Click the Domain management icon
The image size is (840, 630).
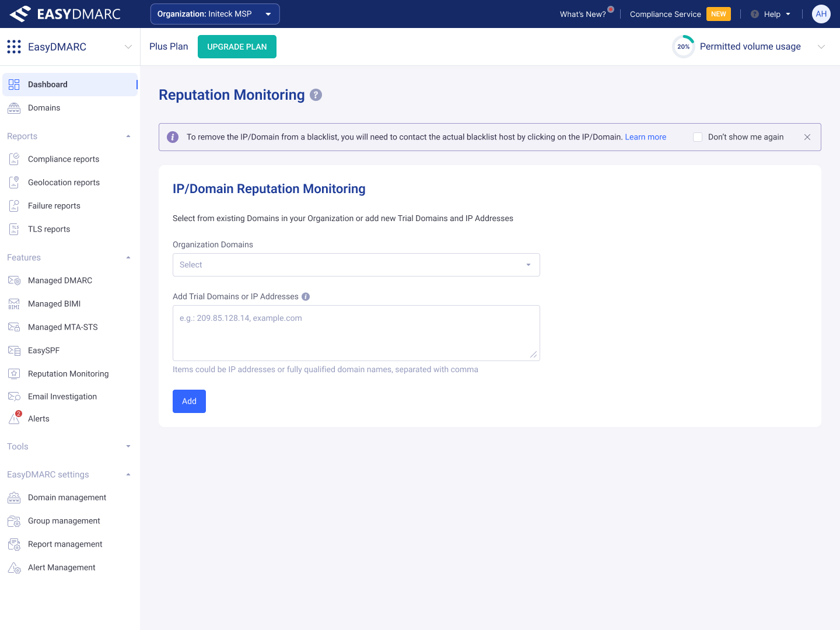click(x=14, y=498)
